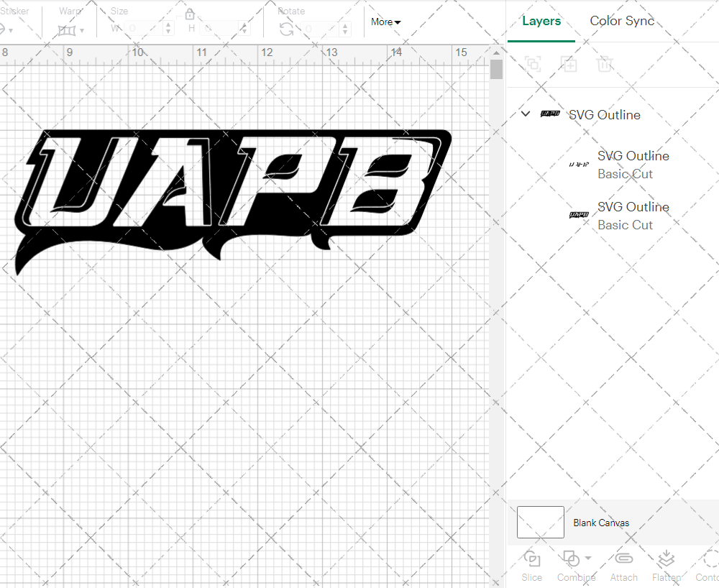Switch to the Layers tab
This screenshot has height=588, width=719.
coord(541,21)
